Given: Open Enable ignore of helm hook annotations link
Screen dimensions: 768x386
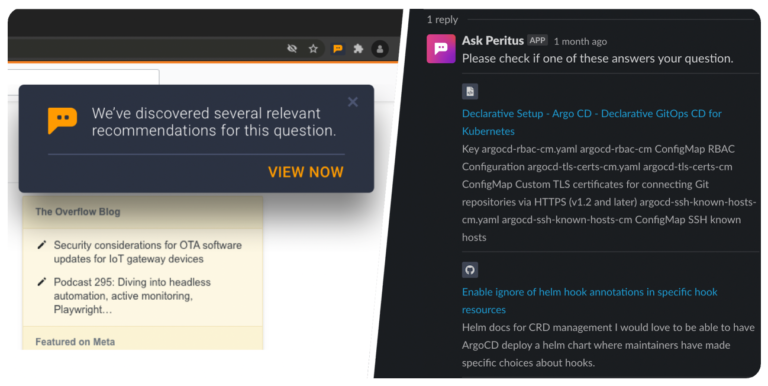Looking at the screenshot, I should point(590,301).
